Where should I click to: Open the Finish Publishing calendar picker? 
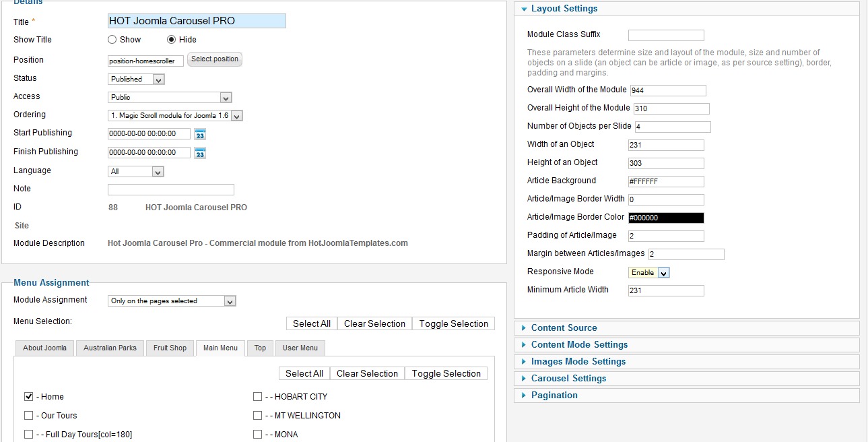(200, 153)
